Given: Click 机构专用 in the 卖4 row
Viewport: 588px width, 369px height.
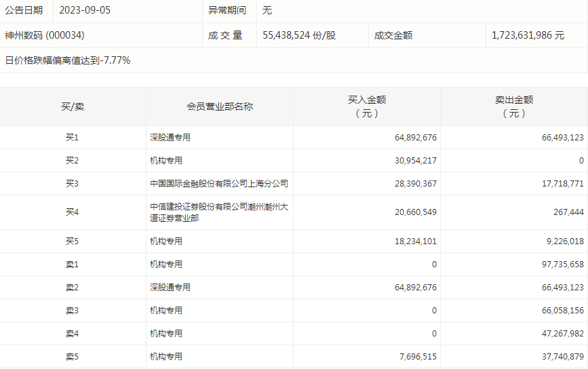Looking at the screenshot, I should point(166,334).
